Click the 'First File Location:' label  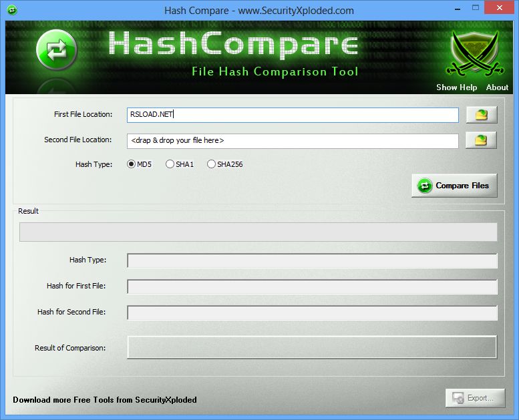[x=83, y=114]
